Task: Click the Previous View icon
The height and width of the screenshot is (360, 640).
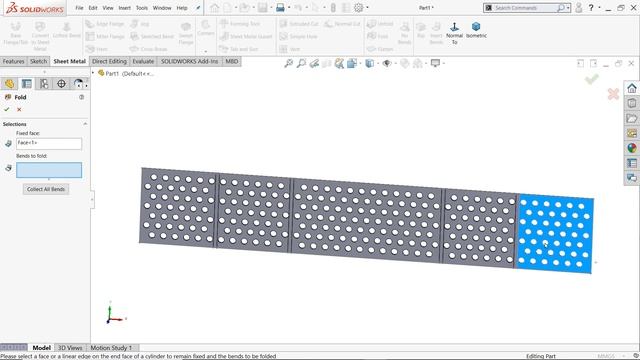Action: [x=314, y=63]
